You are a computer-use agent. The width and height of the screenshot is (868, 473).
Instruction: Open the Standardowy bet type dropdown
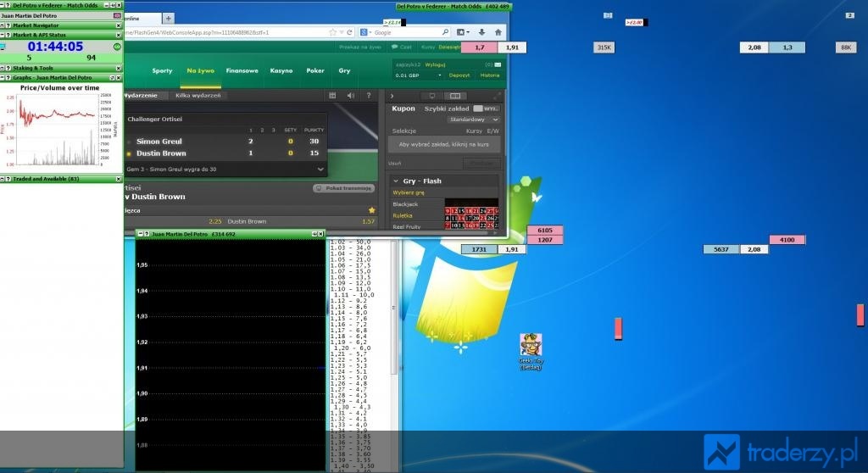(x=473, y=120)
